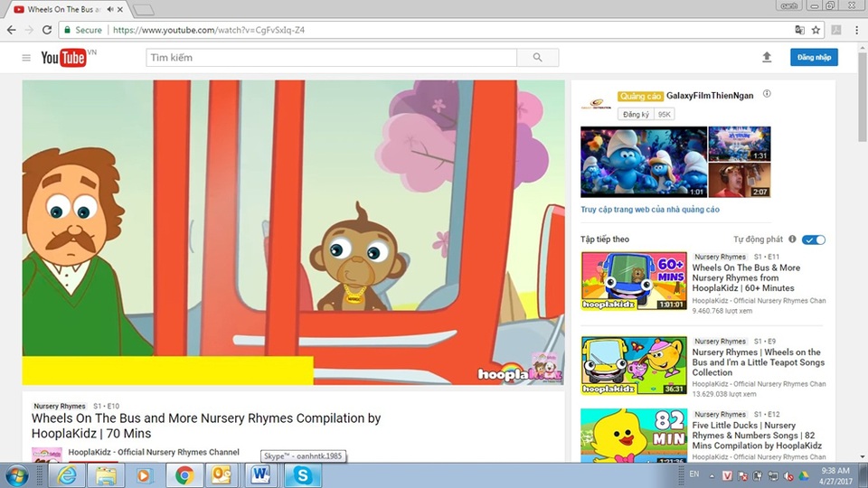Open the Five Little Ducks 82 Min thumbnail
Screen dimensions: 868x488
[x=634, y=436]
